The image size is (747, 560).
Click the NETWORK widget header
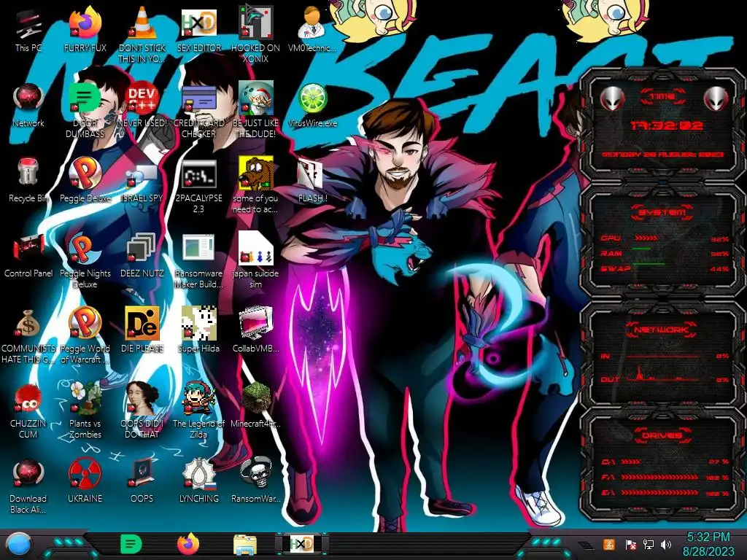661,330
